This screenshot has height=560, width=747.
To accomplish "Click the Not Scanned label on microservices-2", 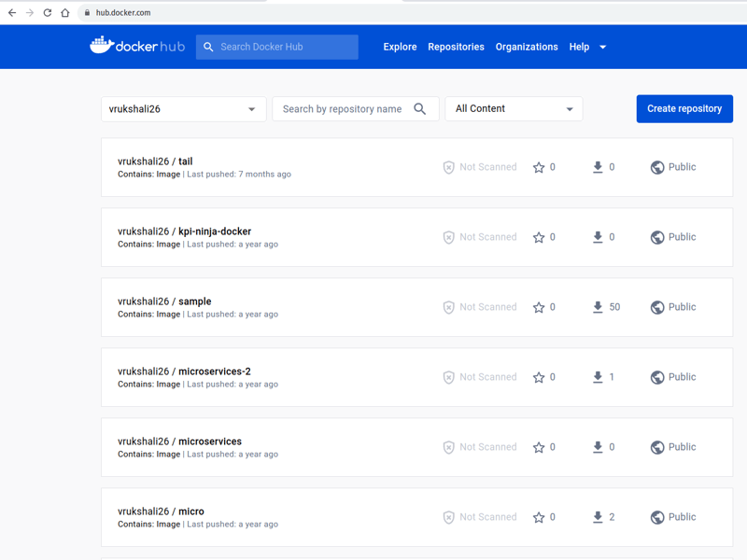I will [x=487, y=377].
